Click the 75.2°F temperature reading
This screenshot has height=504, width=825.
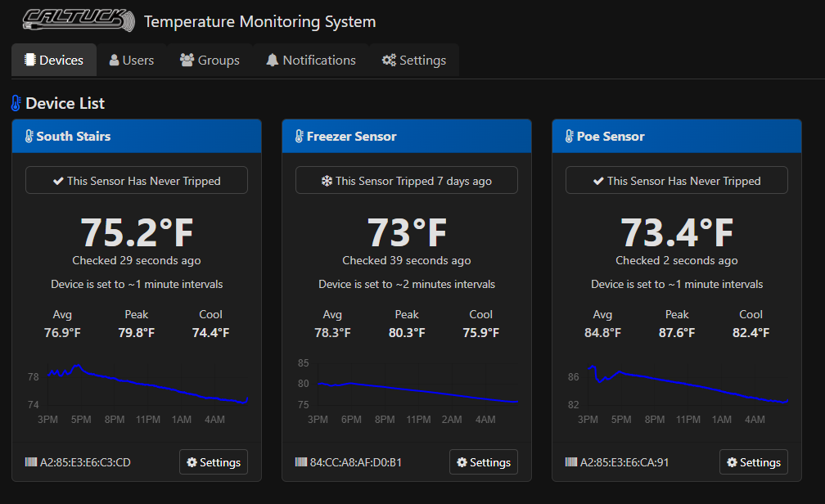(x=136, y=232)
